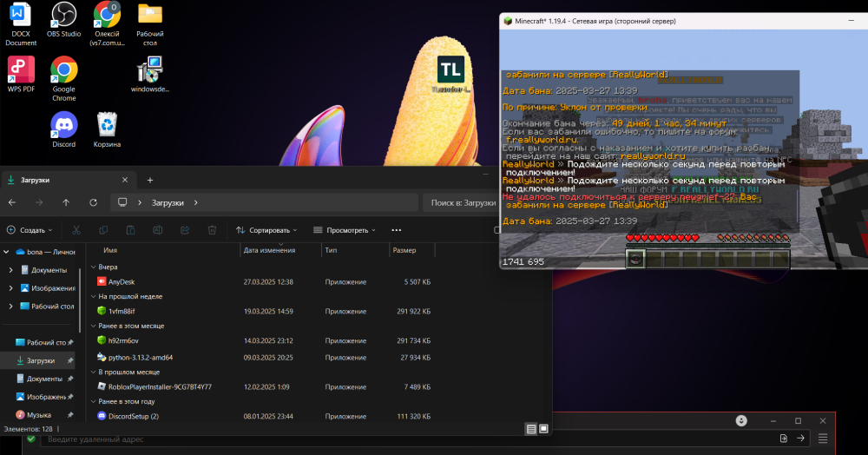The height and width of the screenshot is (455, 868).
Task: Select hotbar slot one in Minecraft
Action: tap(635, 259)
